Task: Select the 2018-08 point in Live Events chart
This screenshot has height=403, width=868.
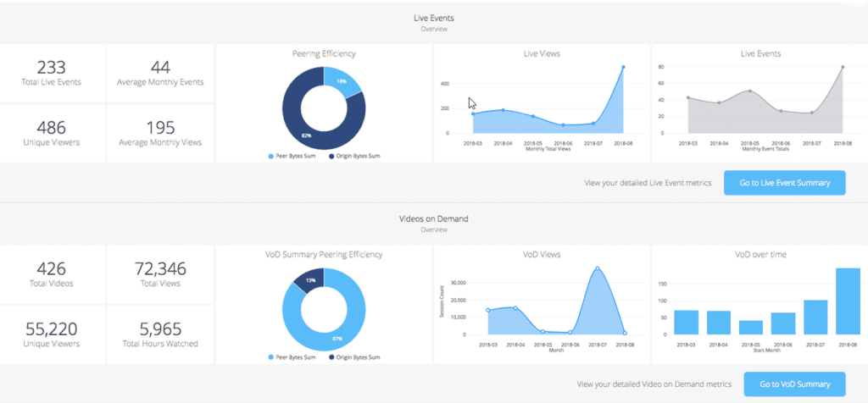Action: click(843, 67)
